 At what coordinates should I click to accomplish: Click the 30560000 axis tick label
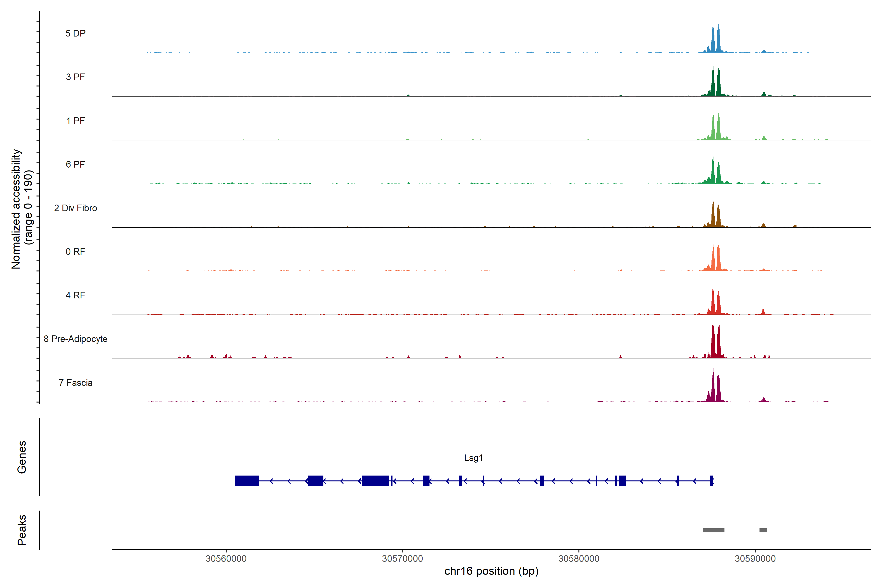click(x=226, y=558)
